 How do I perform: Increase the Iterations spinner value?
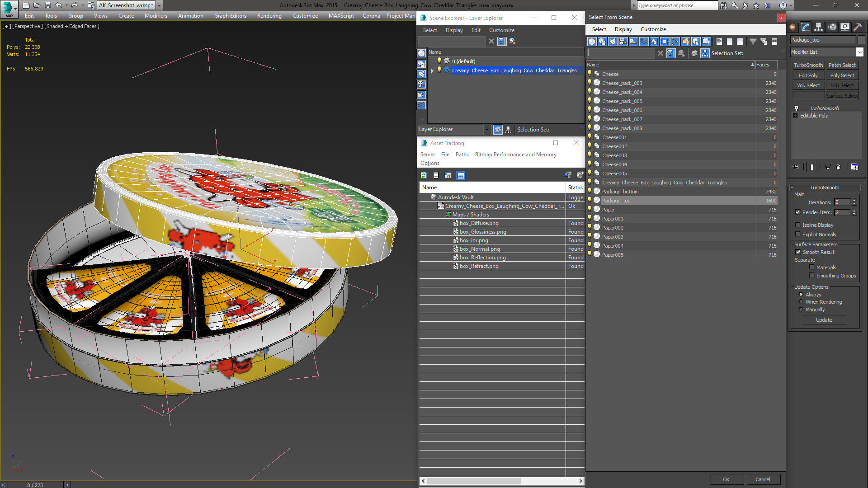pyautogui.click(x=854, y=201)
